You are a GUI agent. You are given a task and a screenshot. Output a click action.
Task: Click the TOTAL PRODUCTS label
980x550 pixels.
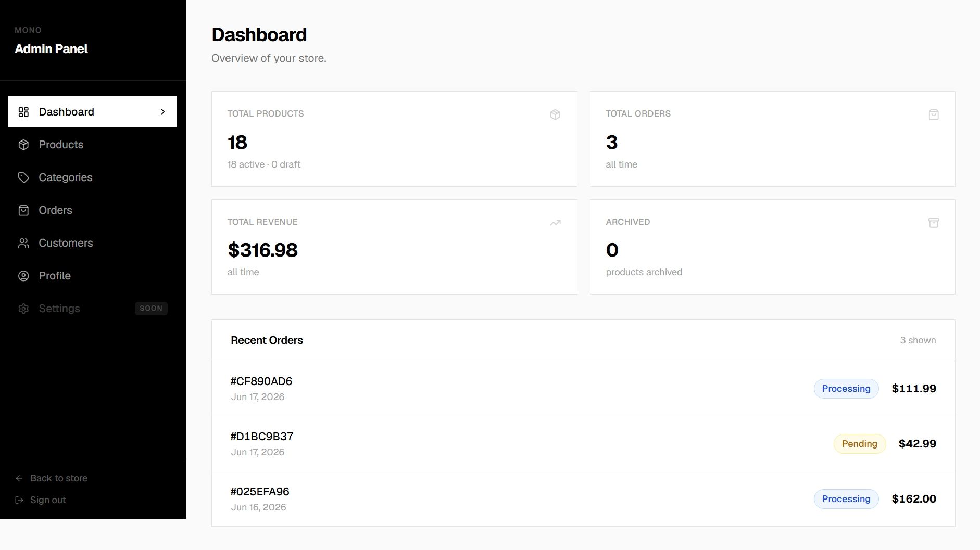pyautogui.click(x=266, y=113)
